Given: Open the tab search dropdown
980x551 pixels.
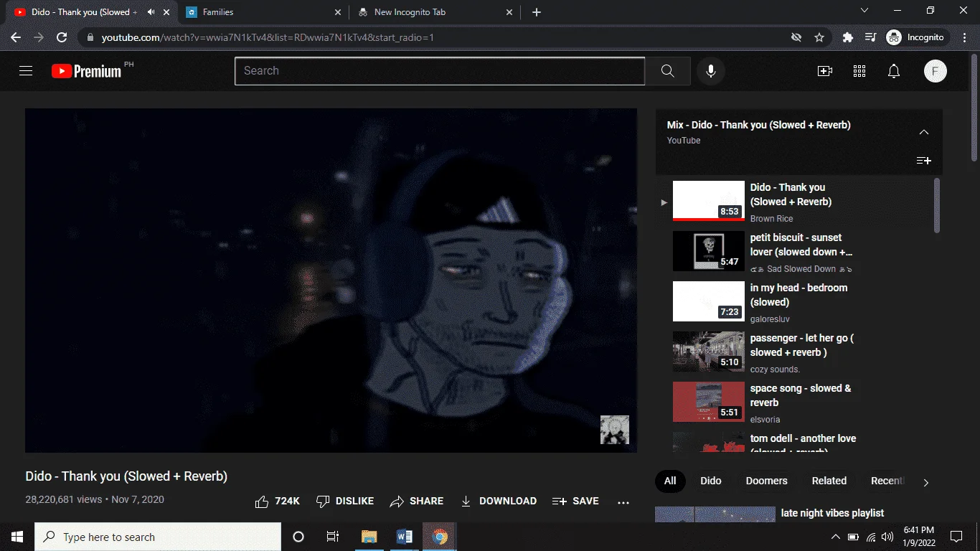Looking at the screenshot, I should [864, 11].
